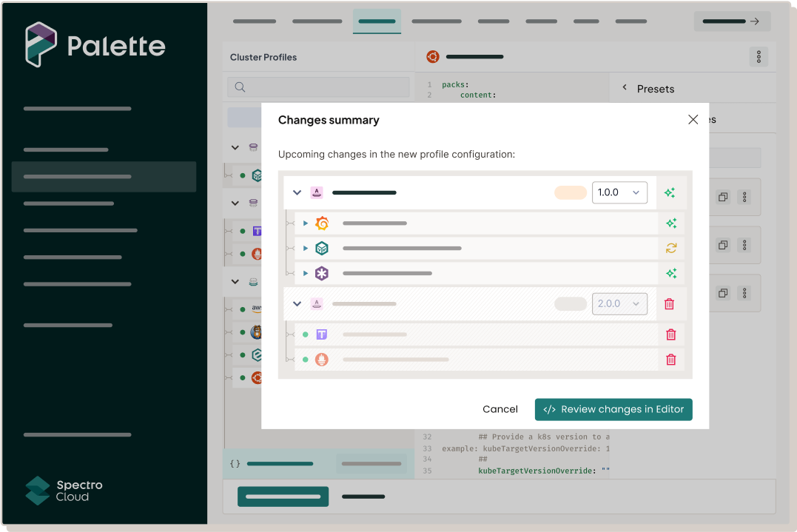Viewport: 797px width, 532px height.
Task: Expand the teal cube pack row triangle
Action: pos(306,248)
